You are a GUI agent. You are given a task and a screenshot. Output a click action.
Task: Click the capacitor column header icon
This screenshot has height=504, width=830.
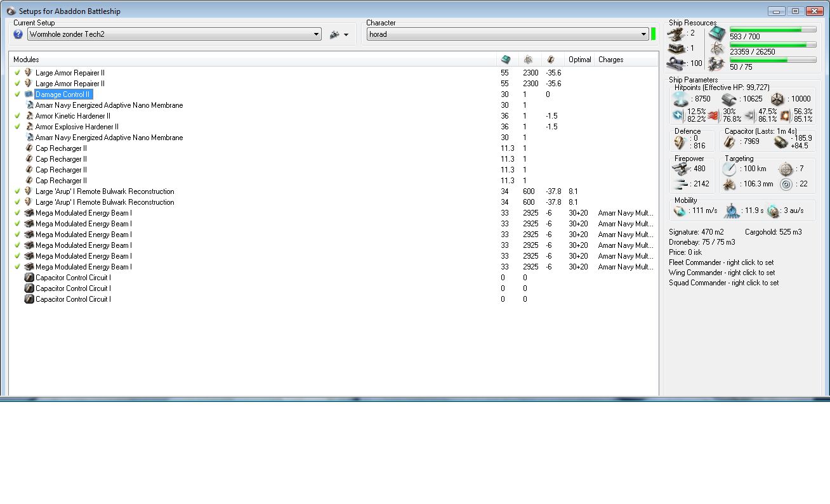550,60
